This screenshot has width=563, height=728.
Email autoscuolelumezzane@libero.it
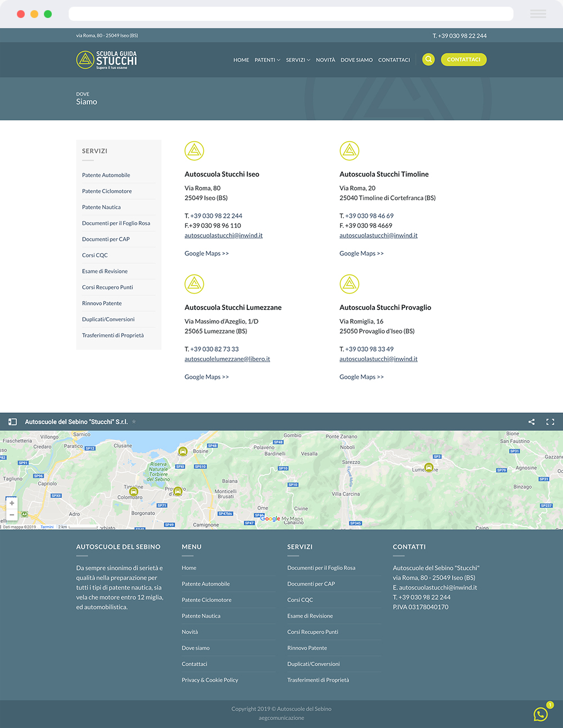tap(227, 359)
